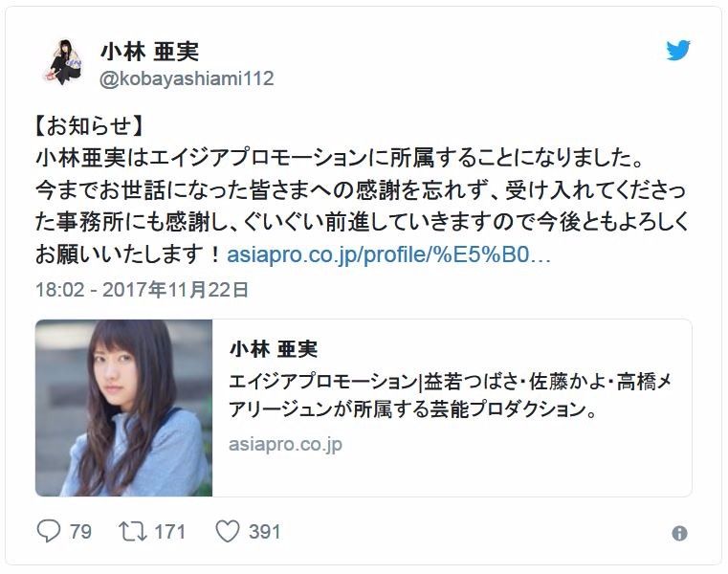Click the @kobayashiami112 handle
Screen dimensions: 728x574
tap(187, 78)
